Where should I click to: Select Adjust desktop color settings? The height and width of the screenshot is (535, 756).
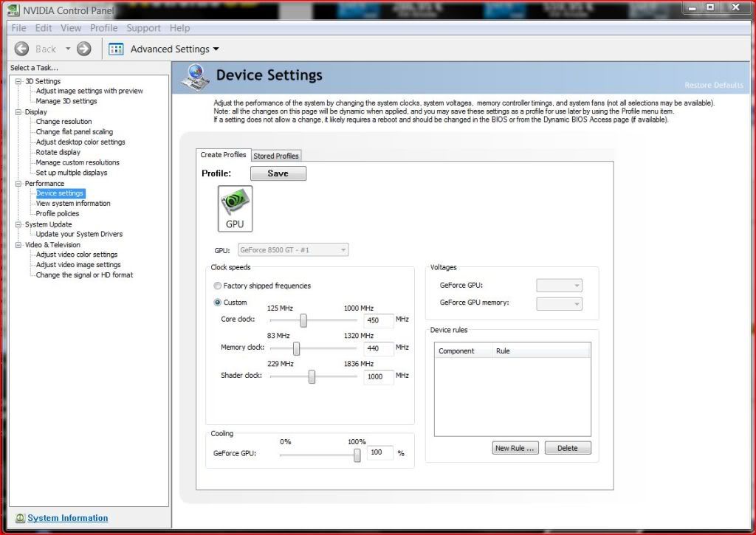(80, 142)
